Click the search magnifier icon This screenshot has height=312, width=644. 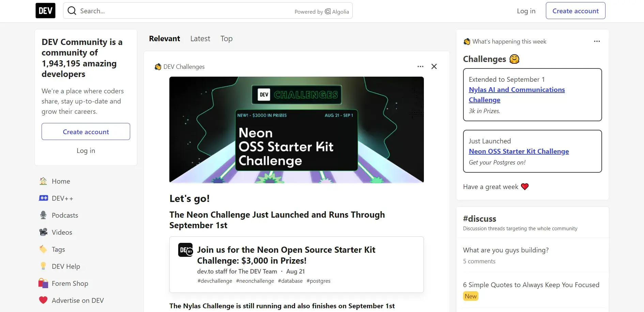pos(72,11)
